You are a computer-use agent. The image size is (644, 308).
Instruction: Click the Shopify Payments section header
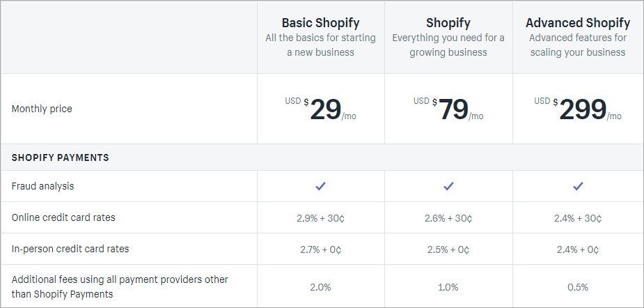(x=61, y=157)
